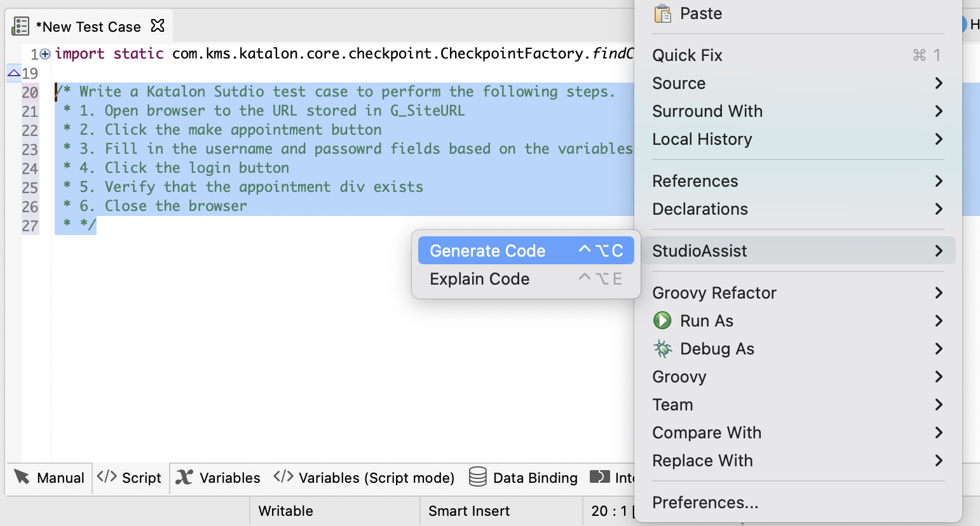Switch to the Variables tab
The height and width of the screenshot is (526, 980).
click(219, 478)
